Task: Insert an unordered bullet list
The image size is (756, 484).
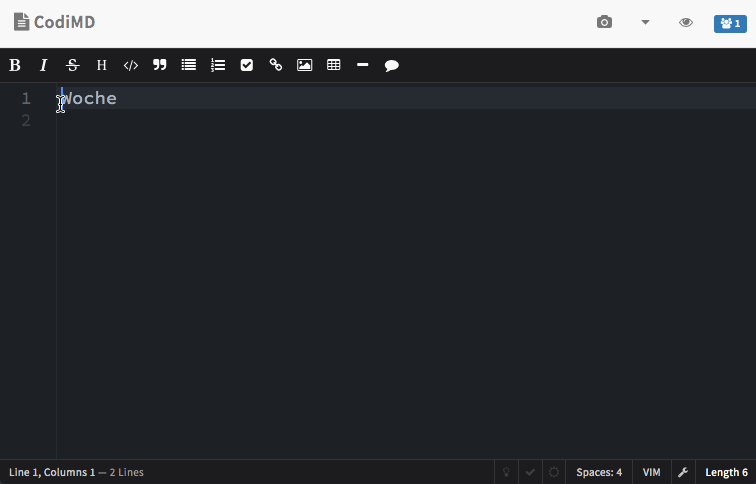Action: (189, 65)
